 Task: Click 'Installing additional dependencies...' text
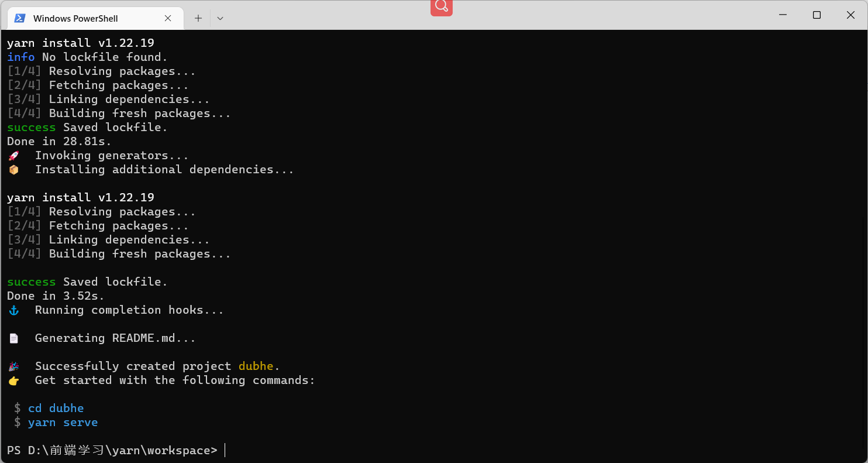coord(164,169)
